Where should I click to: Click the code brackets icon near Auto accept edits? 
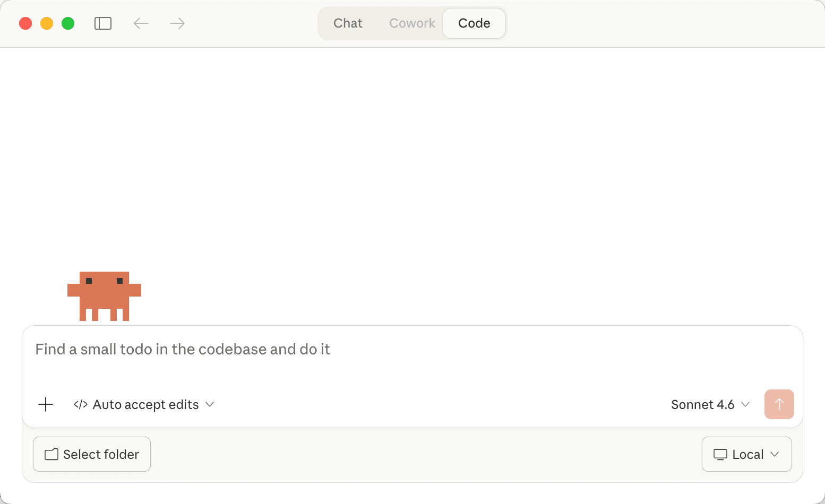(x=80, y=404)
